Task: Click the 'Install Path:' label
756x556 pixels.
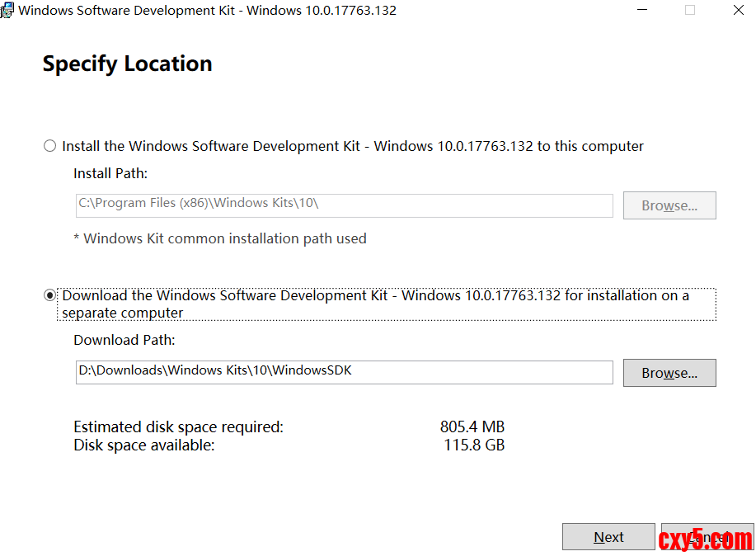Action: click(110, 173)
